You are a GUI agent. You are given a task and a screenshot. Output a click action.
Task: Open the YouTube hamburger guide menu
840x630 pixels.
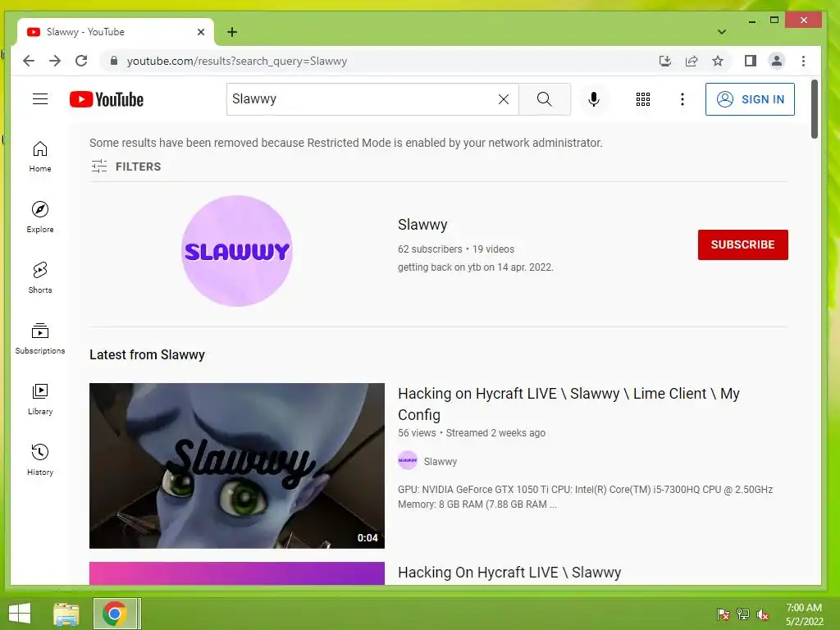(x=40, y=99)
